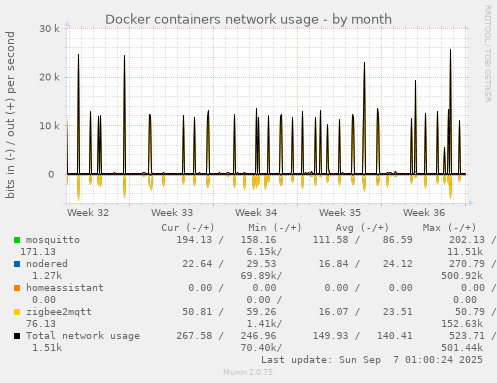Screen dimensions: 497x383
Task: Click the 'Avg (-/+)' column header
Action: pyautogui.click(x=362, y=228)
